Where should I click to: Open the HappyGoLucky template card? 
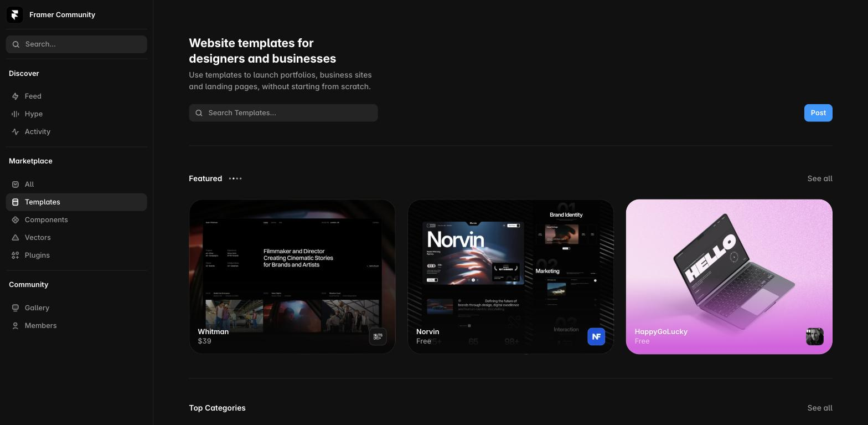tap(729, 276)
